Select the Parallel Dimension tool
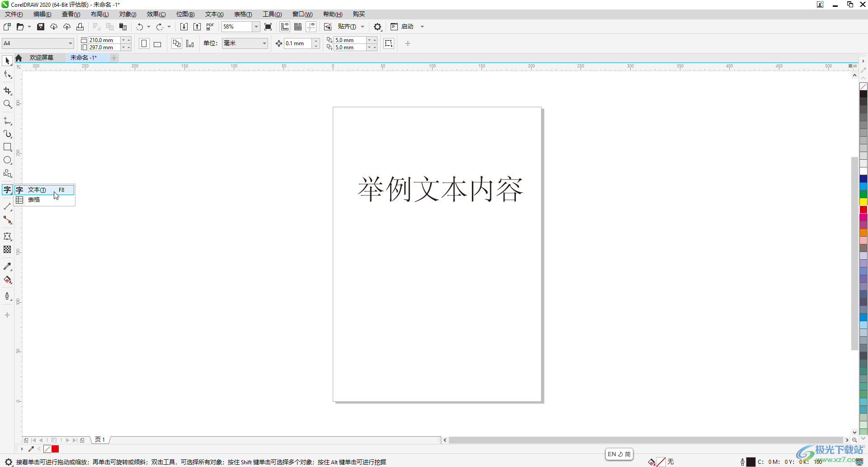This screenshot has height=467, width=868. click(7, 206)
